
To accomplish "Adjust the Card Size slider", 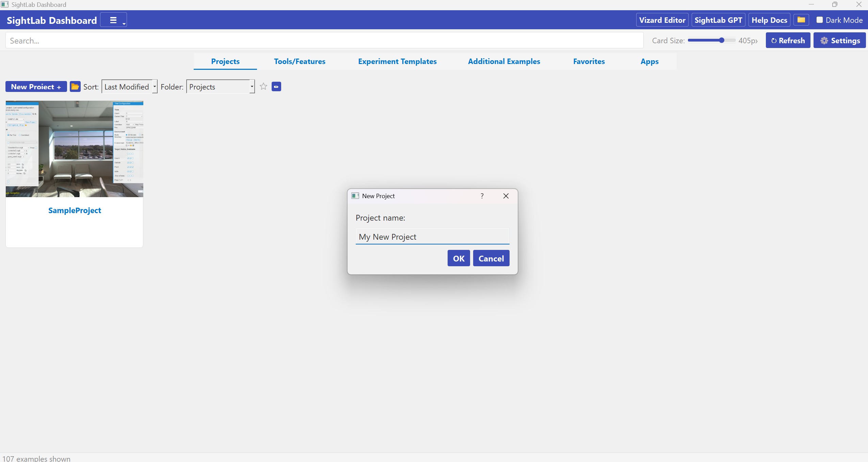I will [x=721, y=40].
